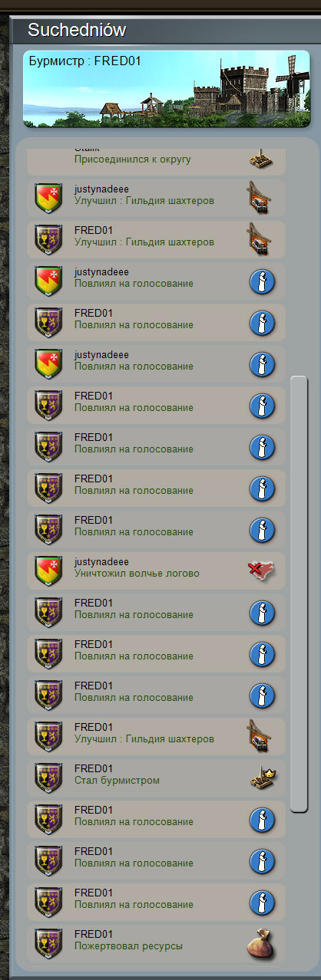
Task: Select the 'Стал бурмистром' log entry text
Action: (x=117, y=781)
